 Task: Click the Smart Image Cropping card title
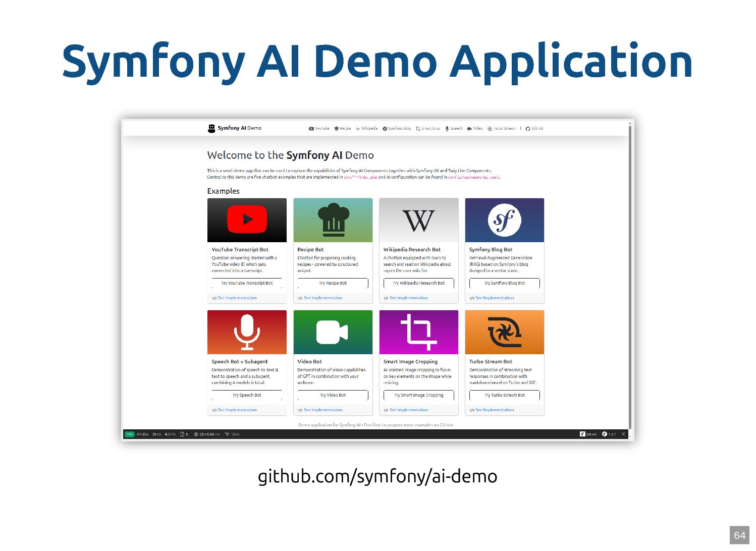click(410, 362)
